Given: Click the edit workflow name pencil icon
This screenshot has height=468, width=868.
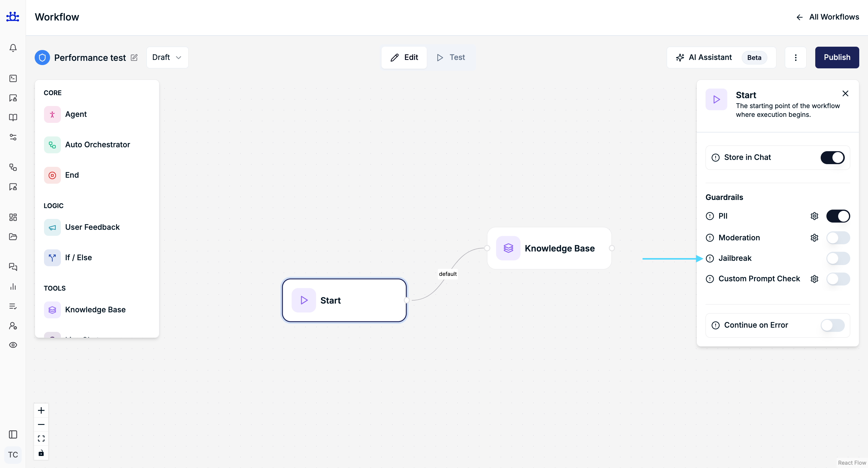Looking at the screenshot, I should point(134,58).
